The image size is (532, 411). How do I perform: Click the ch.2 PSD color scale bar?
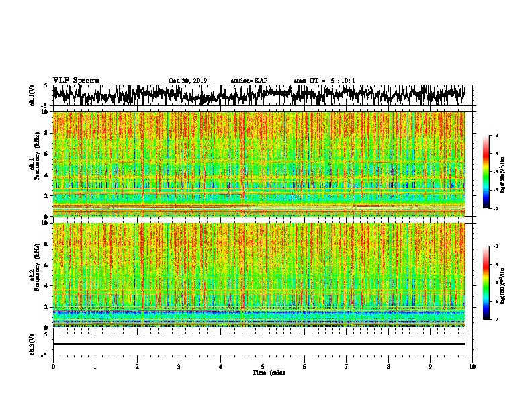pos(486,283)
